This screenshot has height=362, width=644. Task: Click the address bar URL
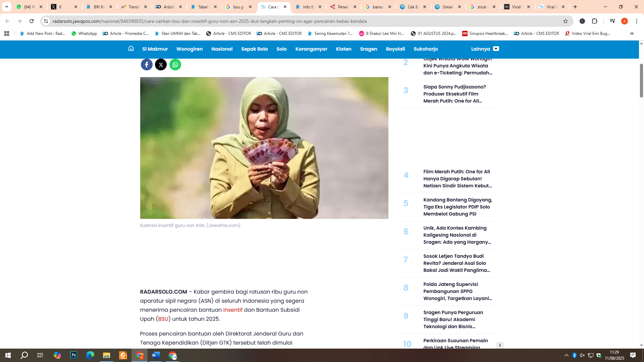210,21
